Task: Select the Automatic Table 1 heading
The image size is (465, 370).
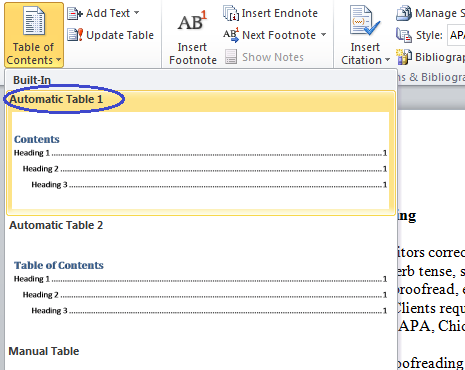Action: [x=56, y=99]
